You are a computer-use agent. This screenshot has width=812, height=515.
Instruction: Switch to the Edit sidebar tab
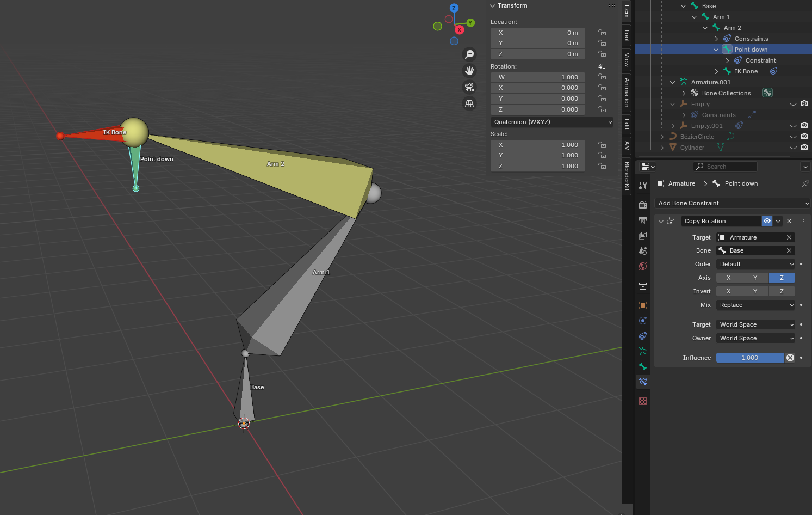[627, 124]
